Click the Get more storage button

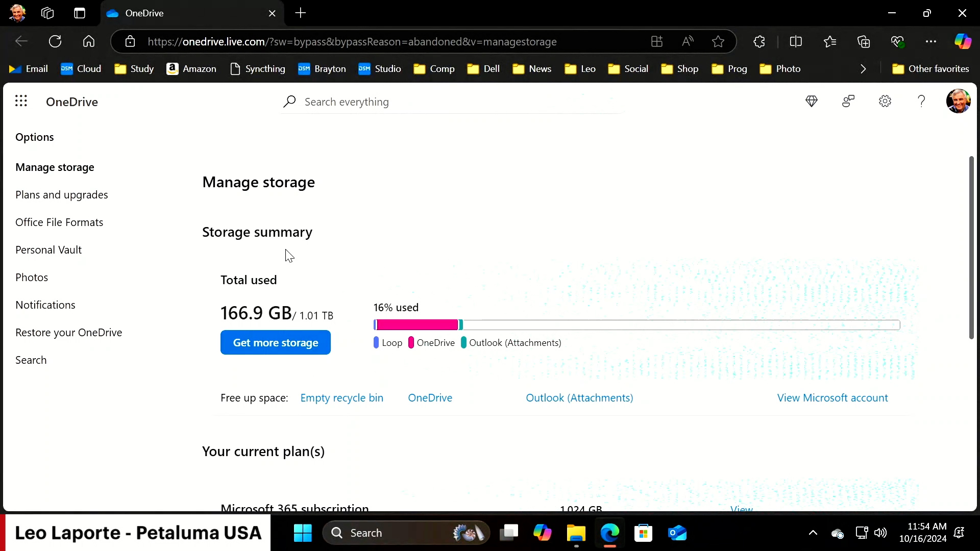(276, 343)
